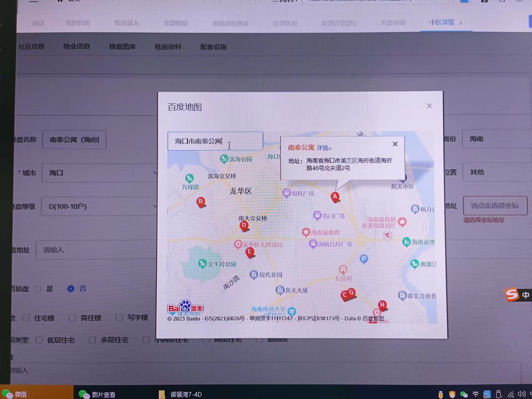Check the 低层住宅 checkbox

coord(39,340)
